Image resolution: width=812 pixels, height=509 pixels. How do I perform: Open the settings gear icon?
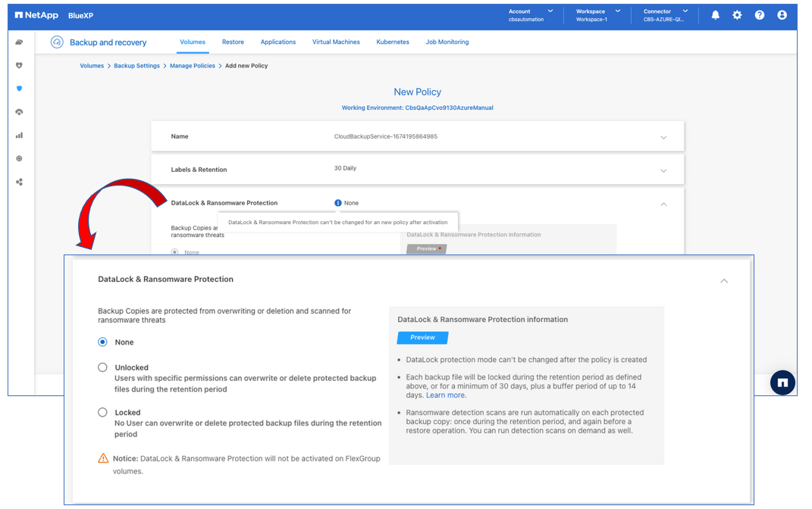click(737, 15)
